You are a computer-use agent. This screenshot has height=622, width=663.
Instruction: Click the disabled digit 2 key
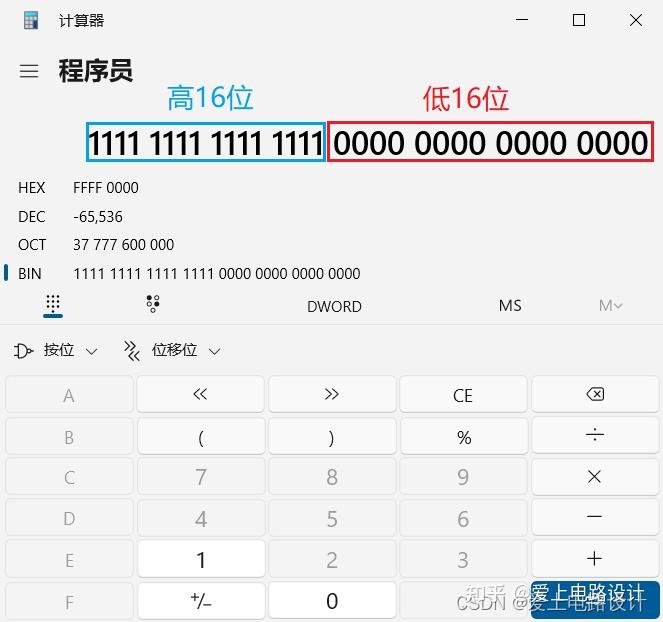(332, 559)
